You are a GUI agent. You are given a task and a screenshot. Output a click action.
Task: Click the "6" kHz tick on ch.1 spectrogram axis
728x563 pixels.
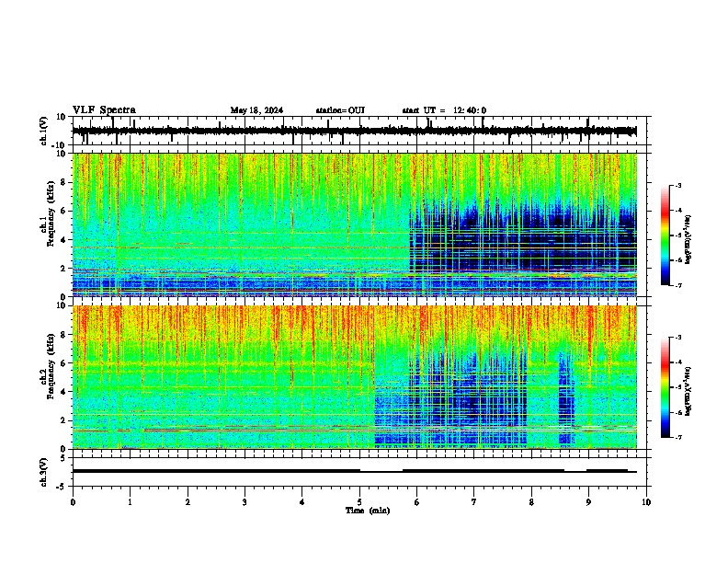point(63,211)
